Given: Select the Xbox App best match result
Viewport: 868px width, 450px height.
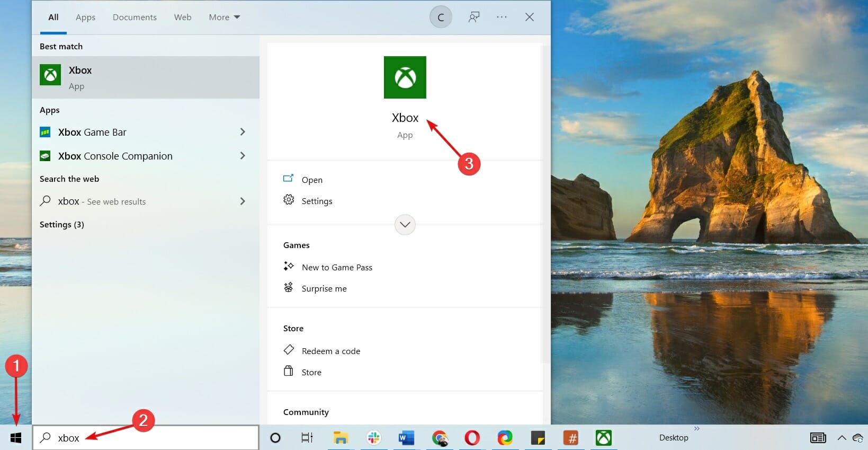Looking at the screenshot, I should (146, 77).
